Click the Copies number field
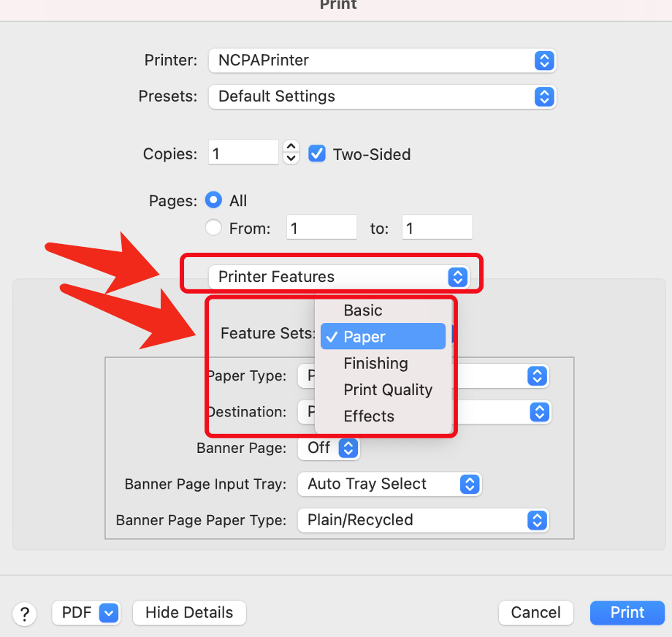 [243, 153]
